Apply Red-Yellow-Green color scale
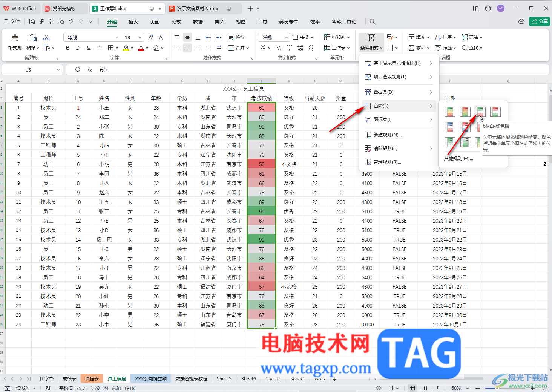Viewport: 552px width, 392px height. (x=465, y=112)
